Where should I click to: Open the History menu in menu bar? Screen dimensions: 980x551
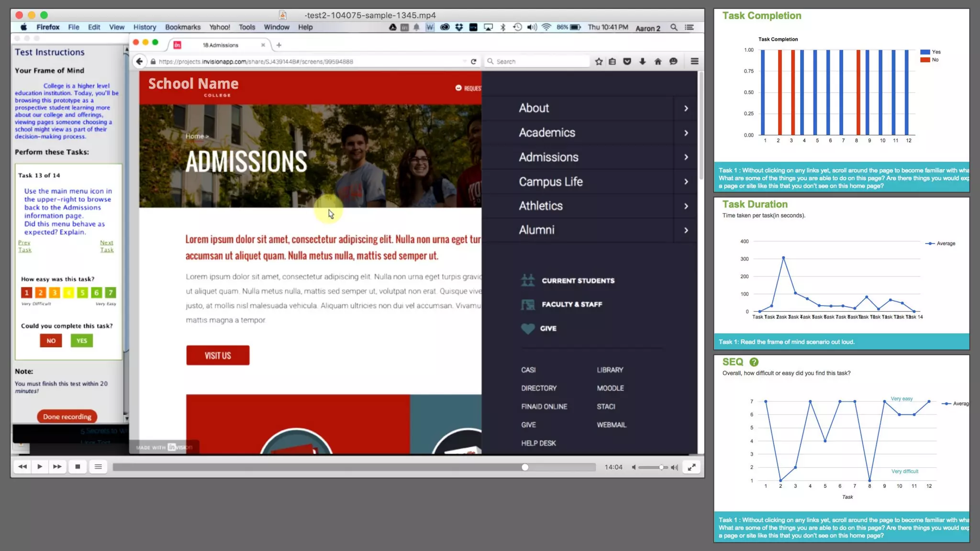point(145,27)
